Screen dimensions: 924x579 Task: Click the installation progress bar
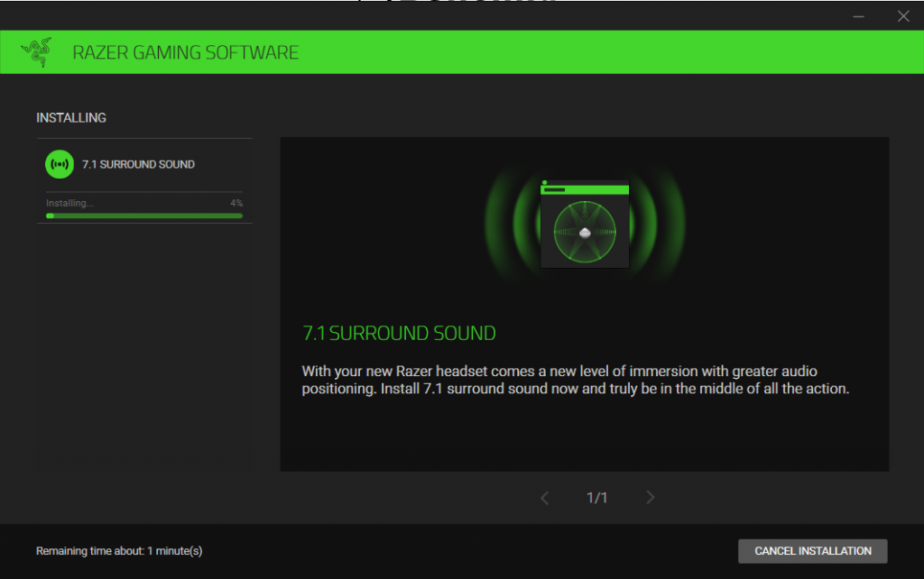click(144, 216)
